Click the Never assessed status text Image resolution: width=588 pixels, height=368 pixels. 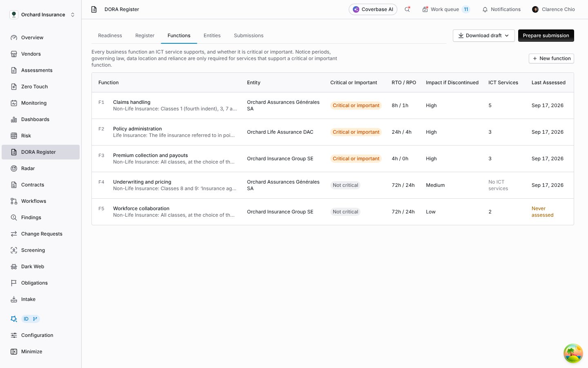pyautogui.click(x=542, y=212)
